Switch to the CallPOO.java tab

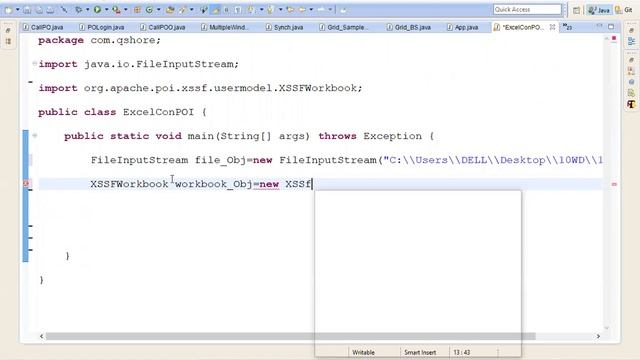click(x=162, y=27)
